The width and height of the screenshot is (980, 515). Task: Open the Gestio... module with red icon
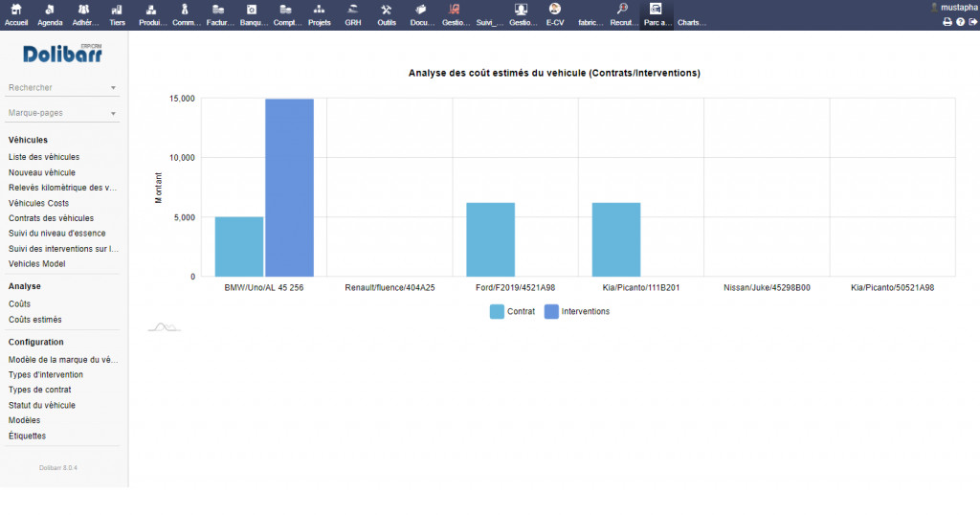pyautogui.click(x=455, y=10)
